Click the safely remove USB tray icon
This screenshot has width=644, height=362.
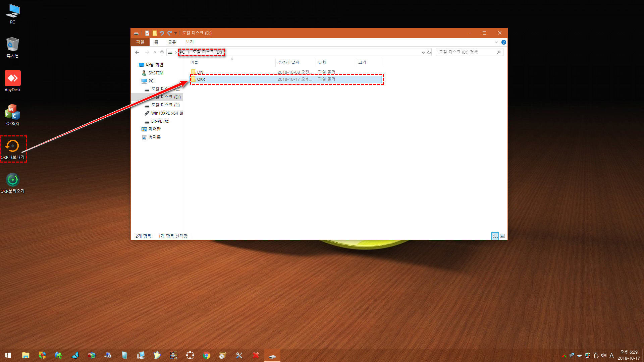tap(596, 355)
